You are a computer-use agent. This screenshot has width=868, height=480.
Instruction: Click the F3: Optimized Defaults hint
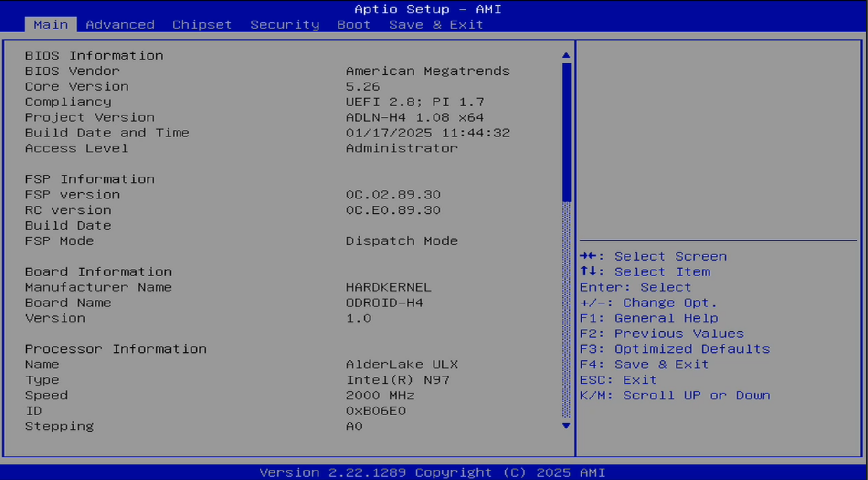click(674, 349)
